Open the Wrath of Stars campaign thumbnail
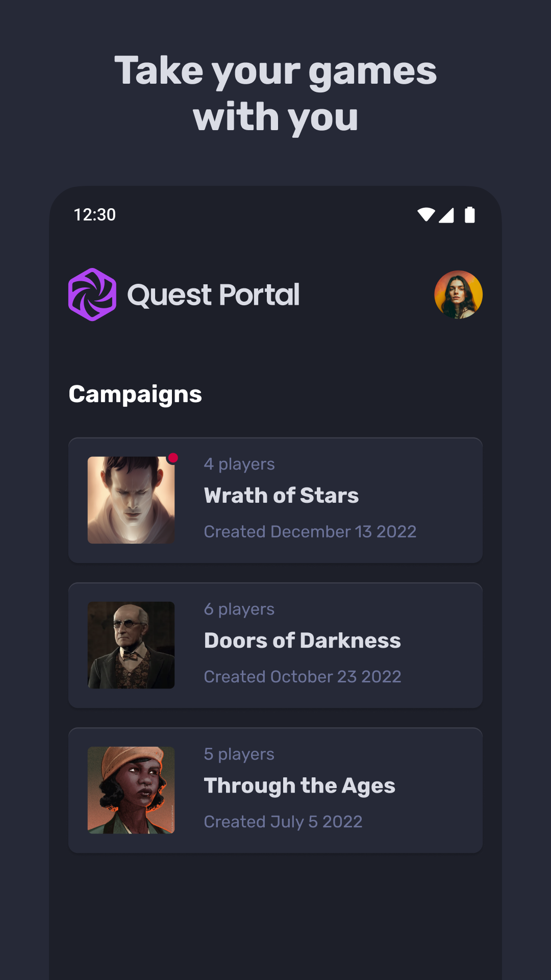551x980 pixels. coord(131,500)
